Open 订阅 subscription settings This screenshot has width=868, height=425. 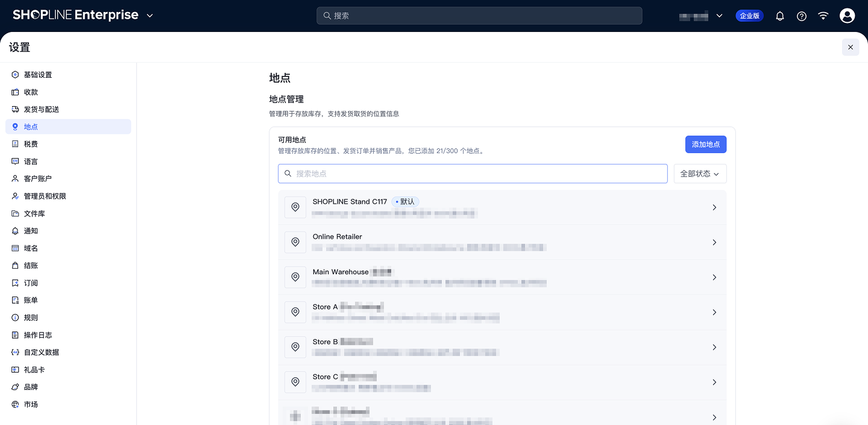(68, 283)
